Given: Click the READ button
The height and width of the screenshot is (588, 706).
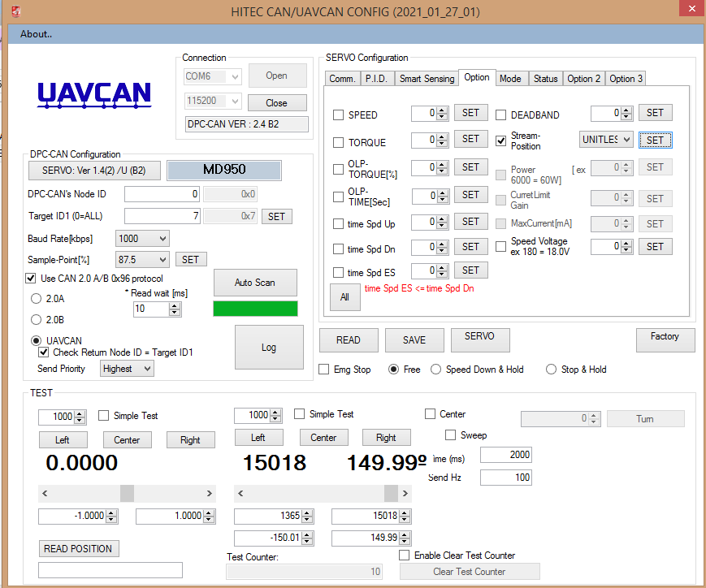Looking at the screenshot, I should click(x=349, y=340).
